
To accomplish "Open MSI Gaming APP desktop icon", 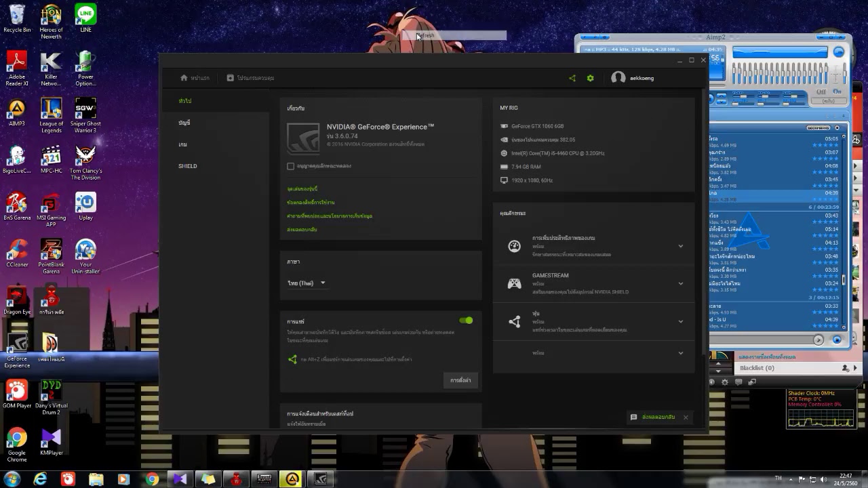I will click(x=51, y=209).
